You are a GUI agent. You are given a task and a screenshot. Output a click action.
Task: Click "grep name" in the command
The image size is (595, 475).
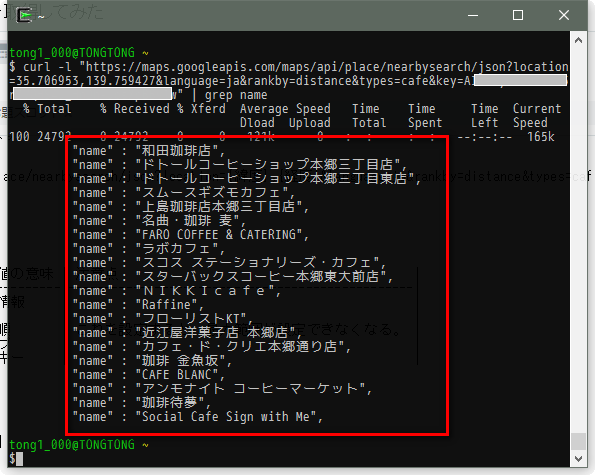tap(236, 95)
